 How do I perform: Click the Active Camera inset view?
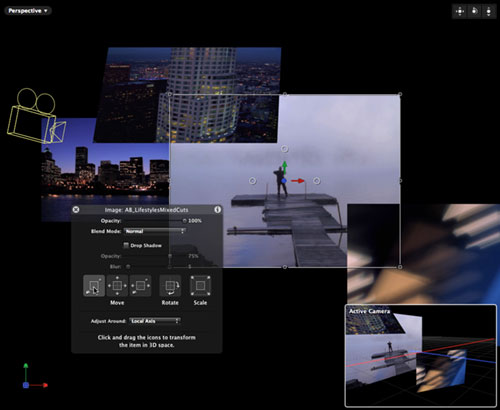tap(421, 356)
